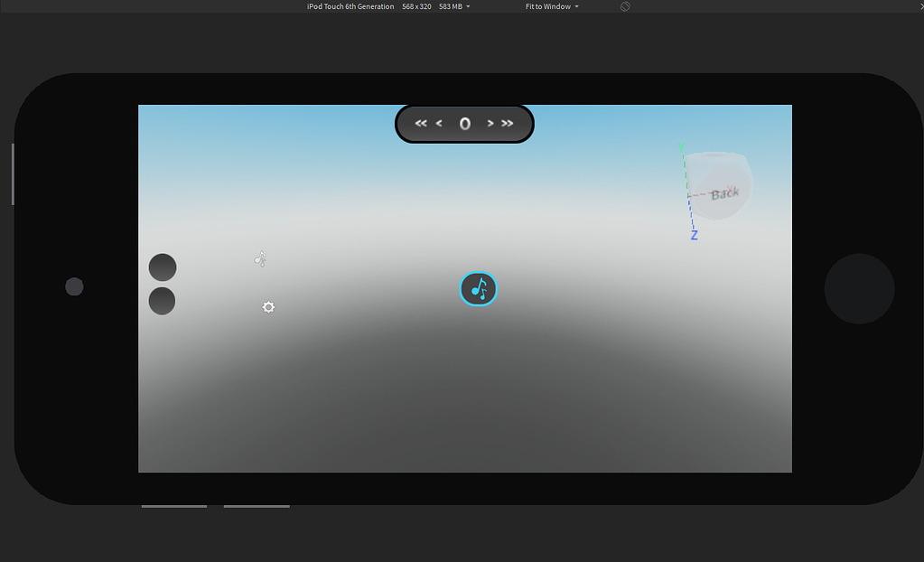
Task: Open the Fit to Window dropdown
Action: [x=550, y=6]
